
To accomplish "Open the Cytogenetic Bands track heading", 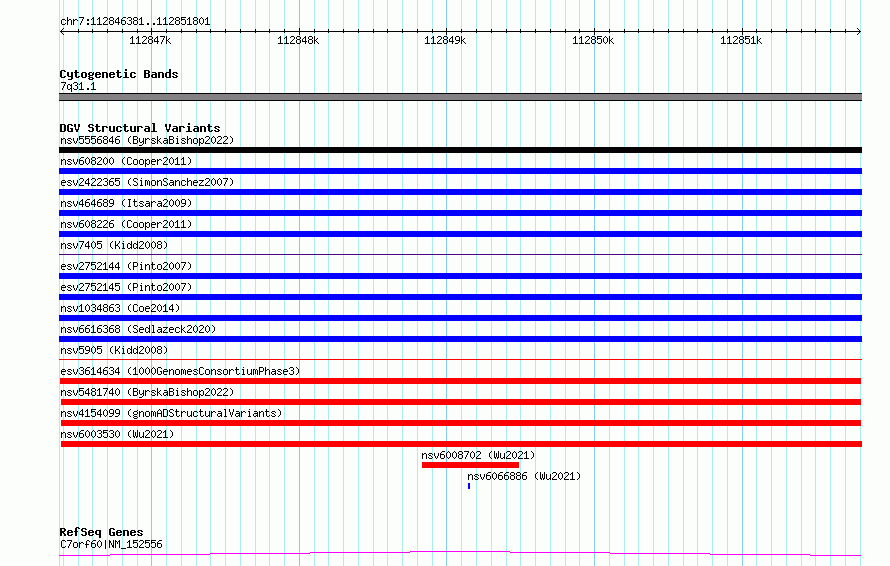I will [x=119, y=74].
